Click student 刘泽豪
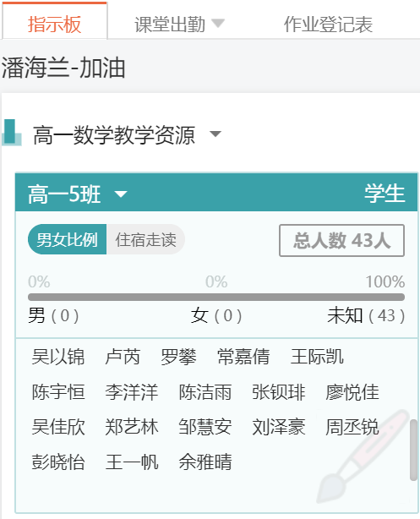The width and height of the screenshot is (420, 519). pyautogui.click(x=278, y=427)
